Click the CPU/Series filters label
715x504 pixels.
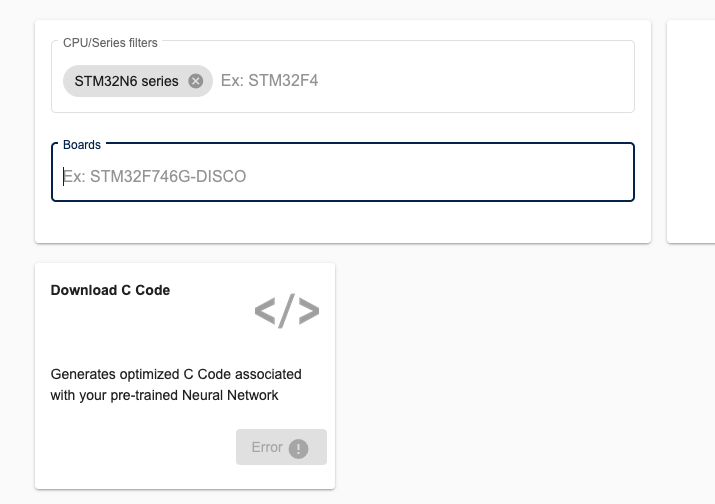(110, 43)
